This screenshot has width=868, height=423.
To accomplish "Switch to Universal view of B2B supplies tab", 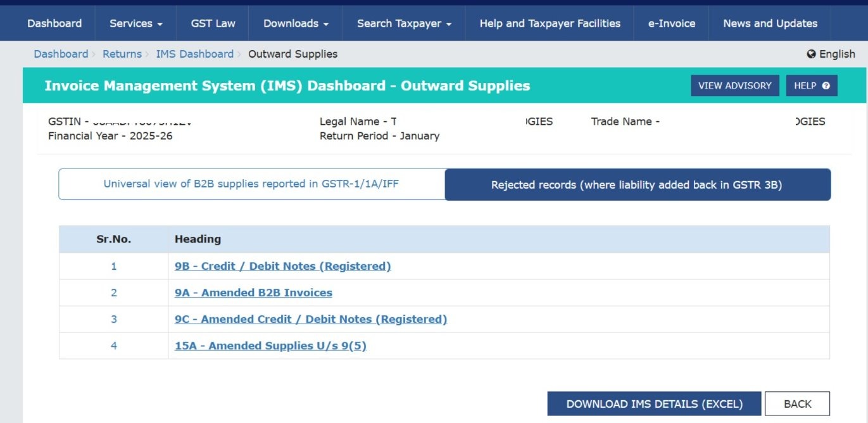I will point(252,184).
